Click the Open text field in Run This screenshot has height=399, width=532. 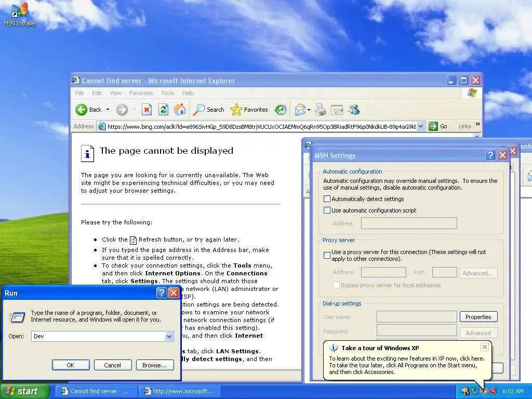(x=98, y=336)
